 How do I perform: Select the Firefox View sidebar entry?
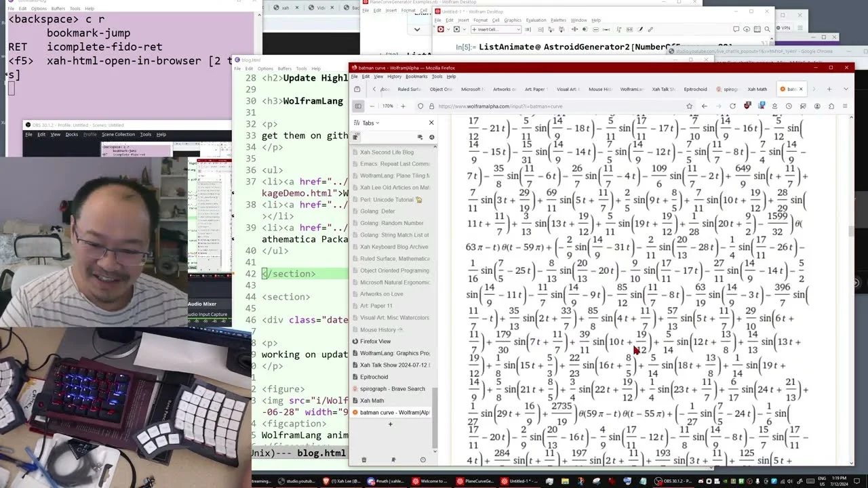pyautogui.click(x=392, y=342)
